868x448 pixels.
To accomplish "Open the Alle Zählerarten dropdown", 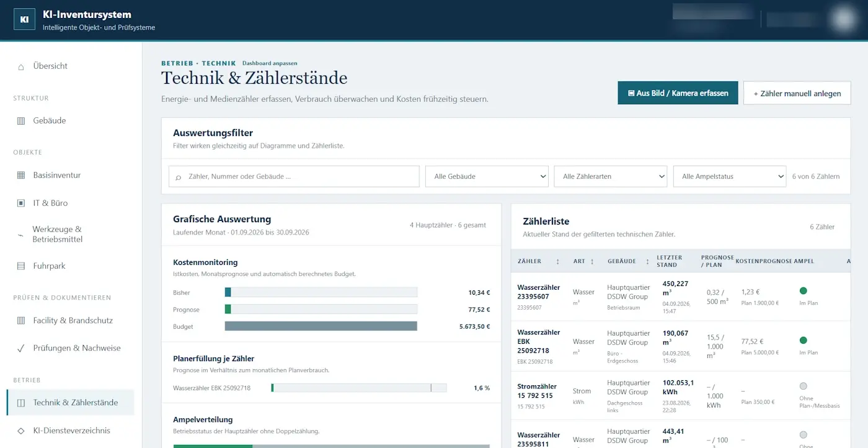I will (610, 176).
